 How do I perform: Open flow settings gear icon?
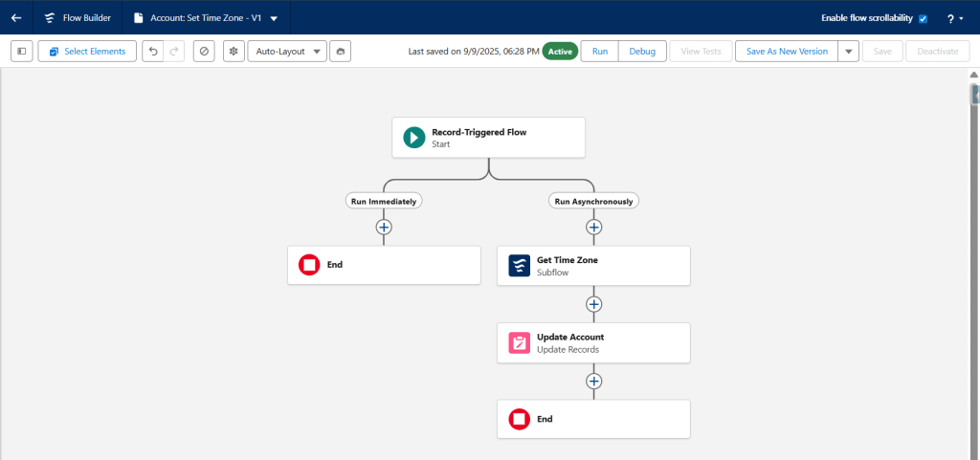coord(234,51)
